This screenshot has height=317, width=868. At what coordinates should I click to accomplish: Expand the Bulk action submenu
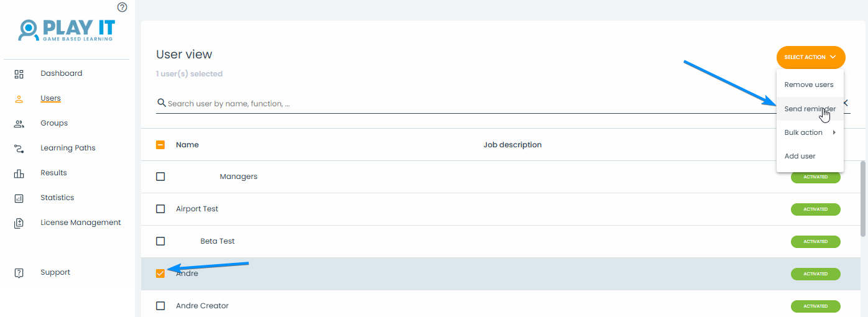[x=810, y=132]
